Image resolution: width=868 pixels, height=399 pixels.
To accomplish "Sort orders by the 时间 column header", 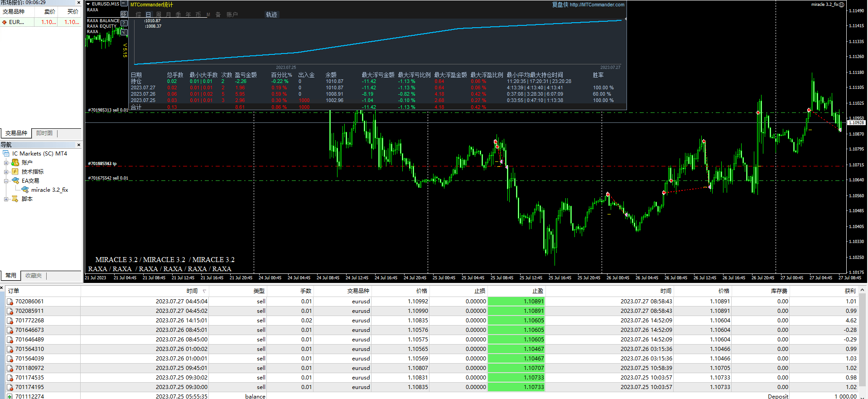I will pos(192,291).
